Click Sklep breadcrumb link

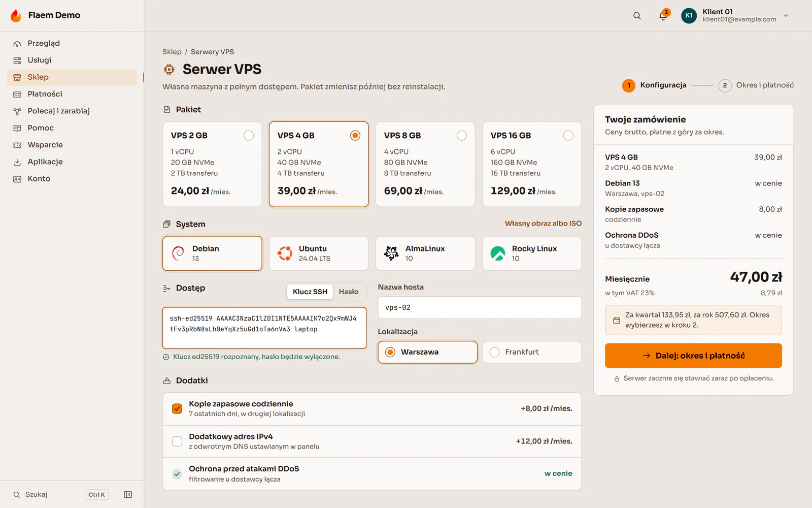172,52
